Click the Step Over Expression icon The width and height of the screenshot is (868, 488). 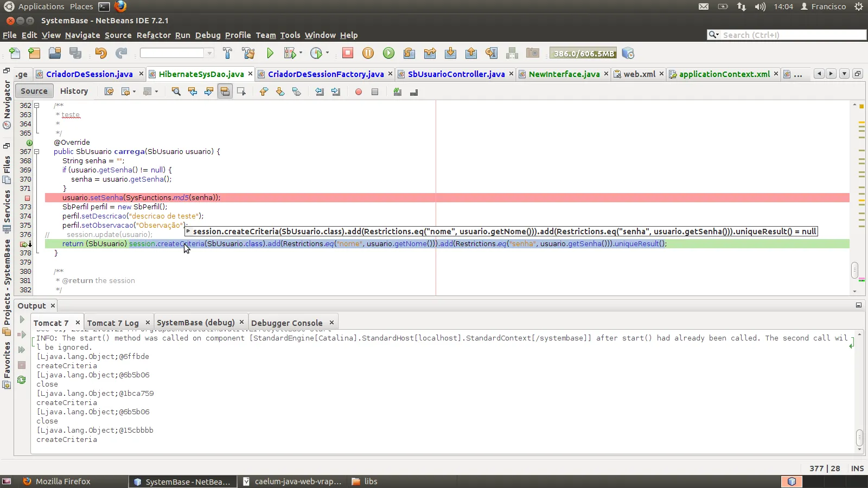[430, 53]
